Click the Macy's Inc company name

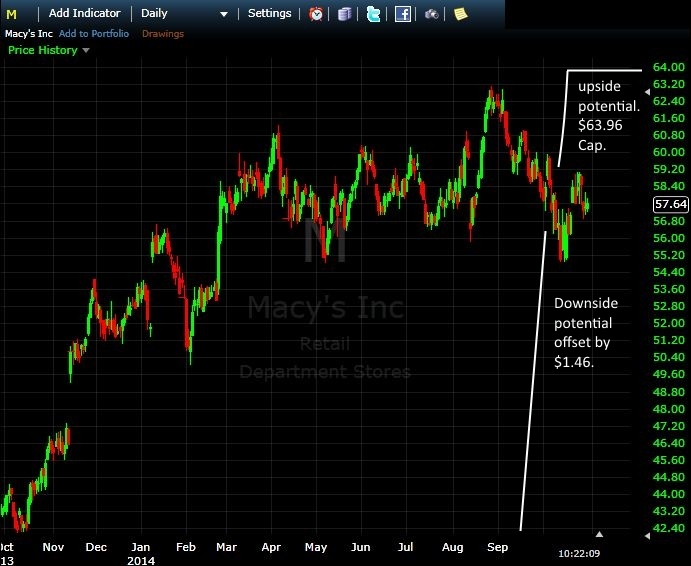(x=29, y=34)
